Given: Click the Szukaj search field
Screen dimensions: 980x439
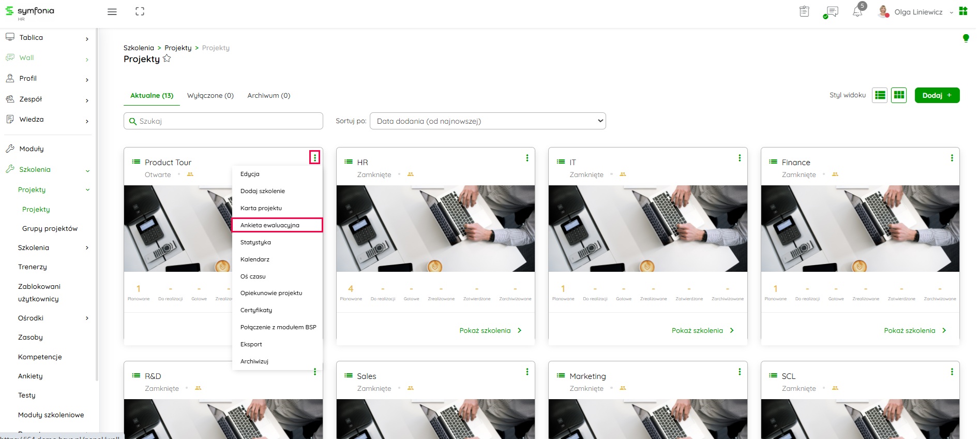Looking at the screenshot, I should coord(223,121).
